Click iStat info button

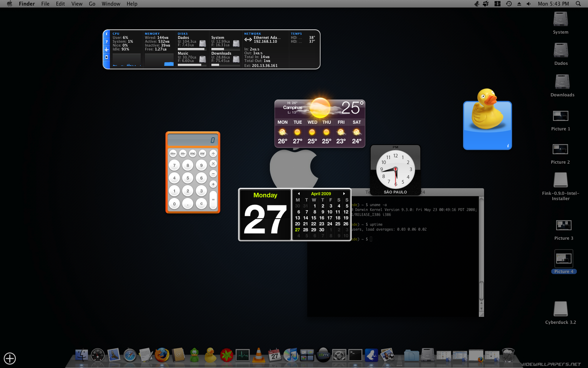tap(107, 34)
